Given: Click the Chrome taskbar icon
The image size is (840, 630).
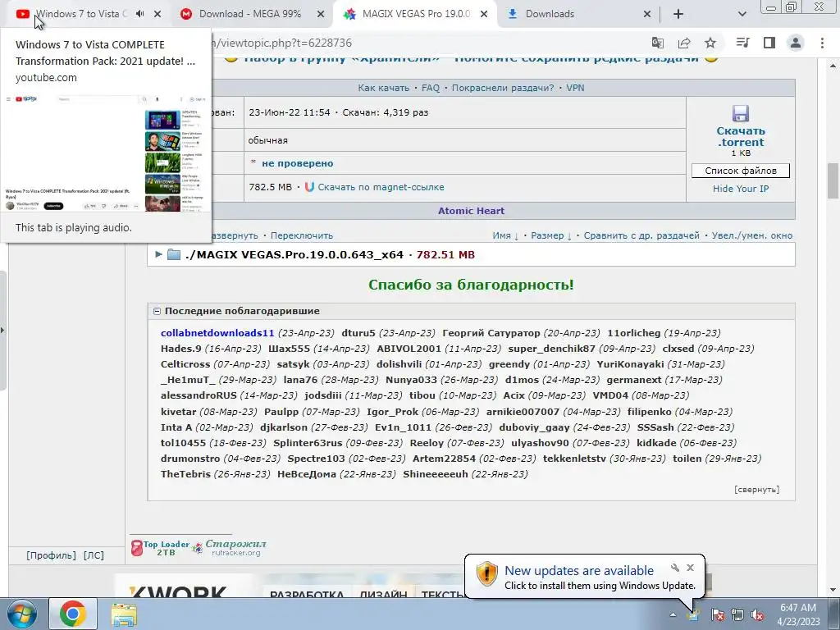Looking at the screenshot, I should click(x=73, y=614).
